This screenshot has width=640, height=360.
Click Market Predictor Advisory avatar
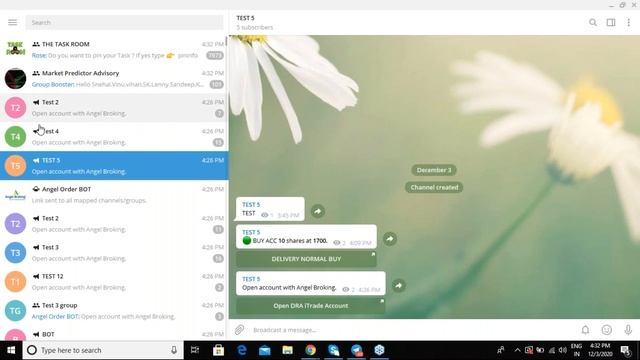tap(15, 78)
